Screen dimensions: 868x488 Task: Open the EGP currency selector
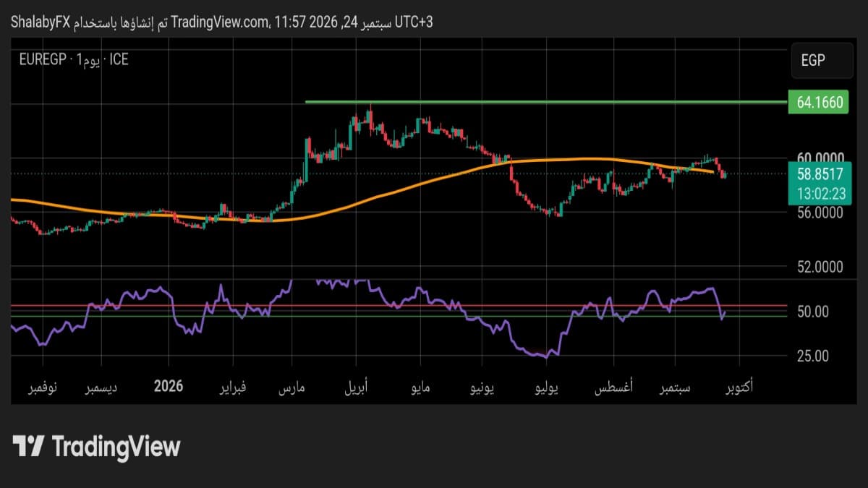coord(821,61)
